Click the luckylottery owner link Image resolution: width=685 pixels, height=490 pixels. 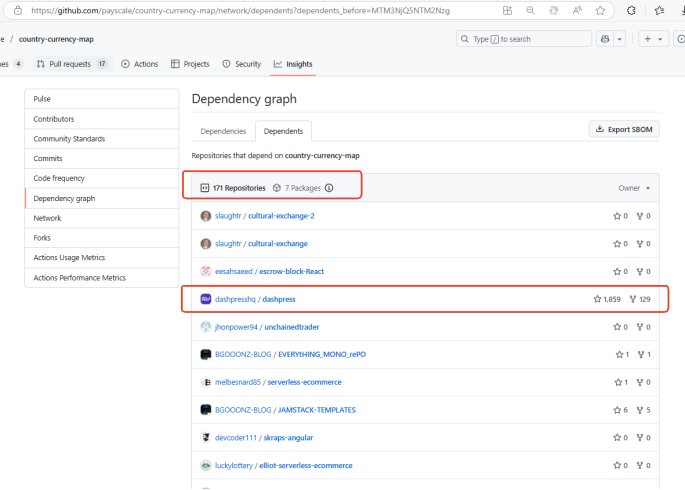(x=234, y=466)
